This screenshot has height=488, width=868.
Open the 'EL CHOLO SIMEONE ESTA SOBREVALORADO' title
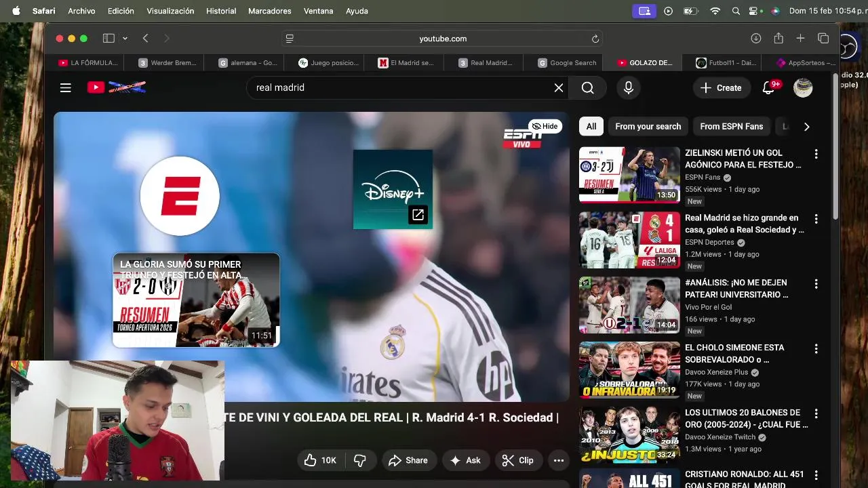tap(734, 354)
